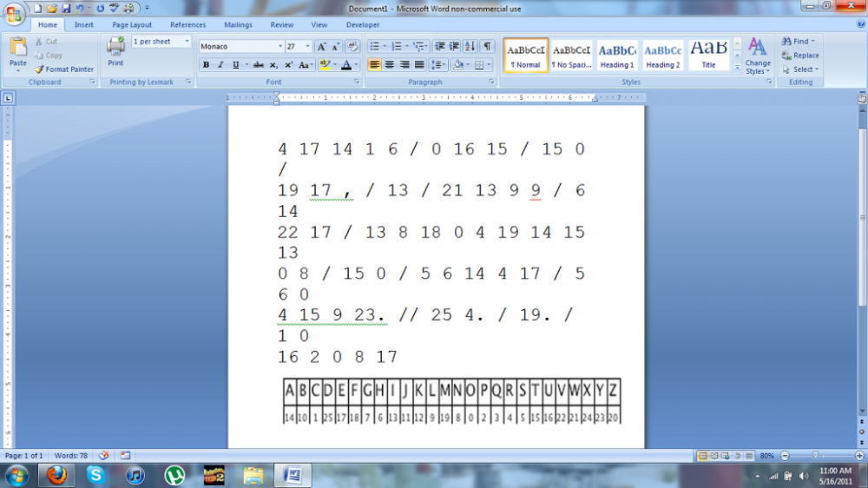The image size is (868, 488).
Task: Switch to the Page Layout tab
Action: [132, 25]
